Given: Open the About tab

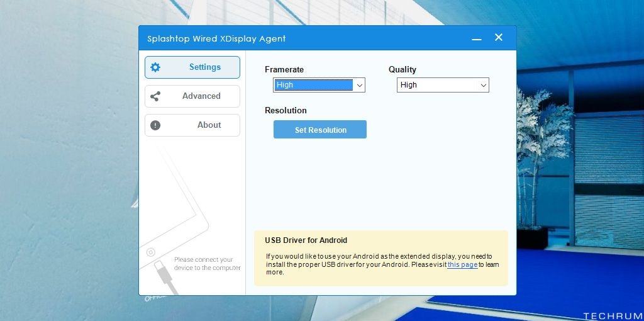Looking at the screenshot, I should [192, 125].
